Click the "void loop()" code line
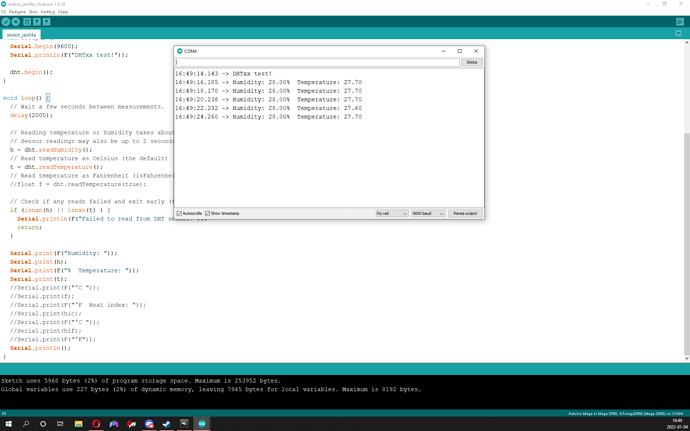 tap(26, 98)
